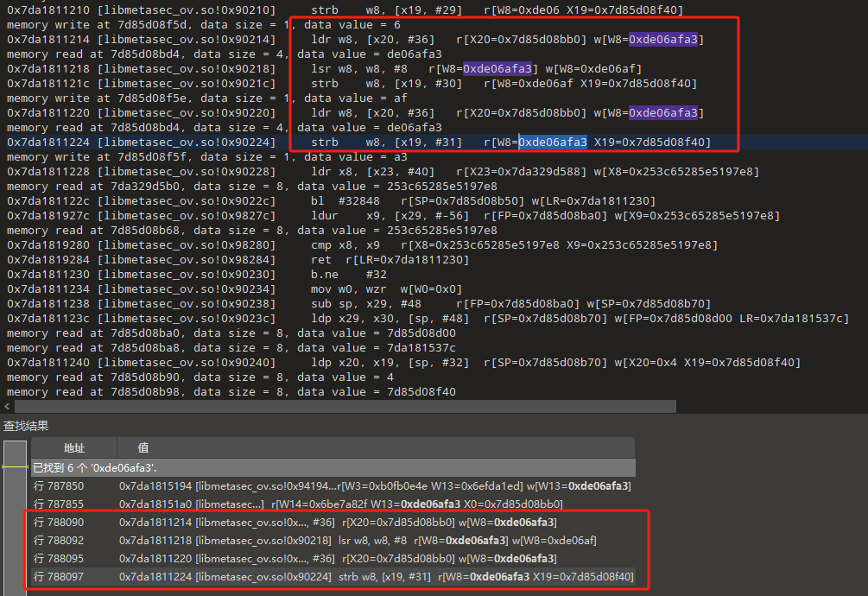Select the 查找结果 panel title

pyautogui.click(x=26, y=426)
